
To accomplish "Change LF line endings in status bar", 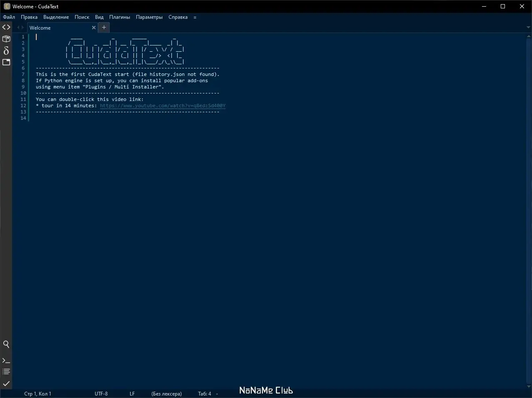I will (132, 394).
